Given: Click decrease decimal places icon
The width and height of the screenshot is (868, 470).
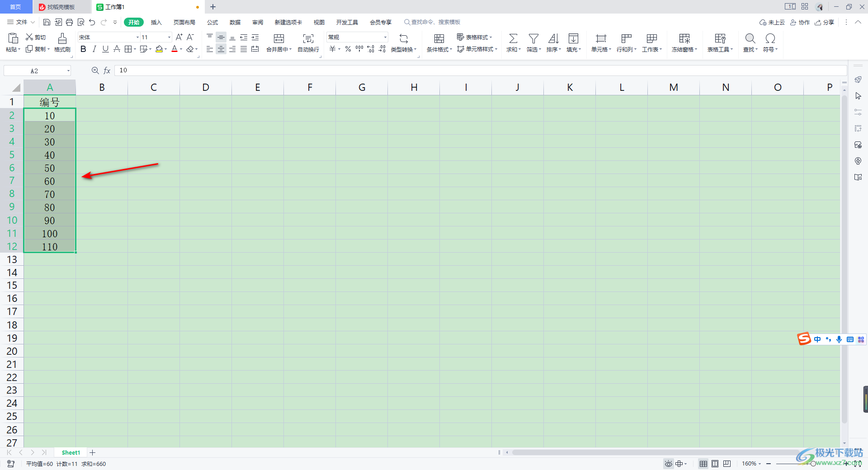Looking at the screenshot, I should click(382, 49).
